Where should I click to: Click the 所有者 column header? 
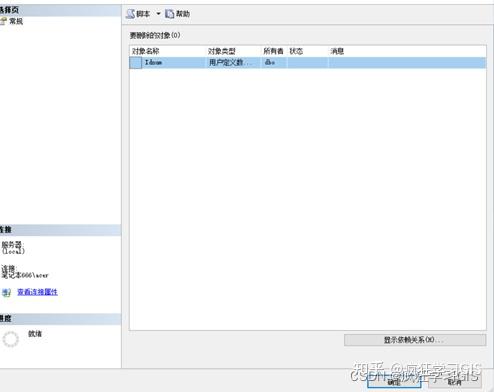(x=273, y=51)
